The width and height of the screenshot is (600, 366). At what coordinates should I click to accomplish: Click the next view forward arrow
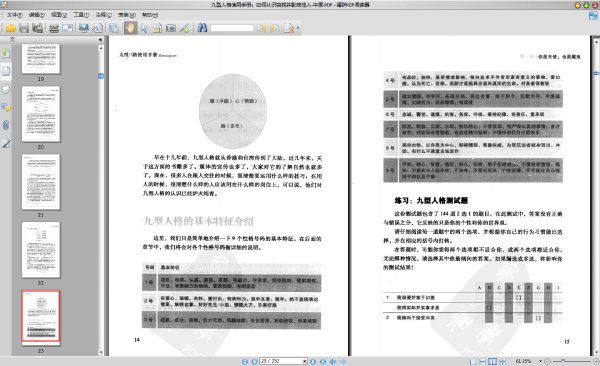(343, 361)
